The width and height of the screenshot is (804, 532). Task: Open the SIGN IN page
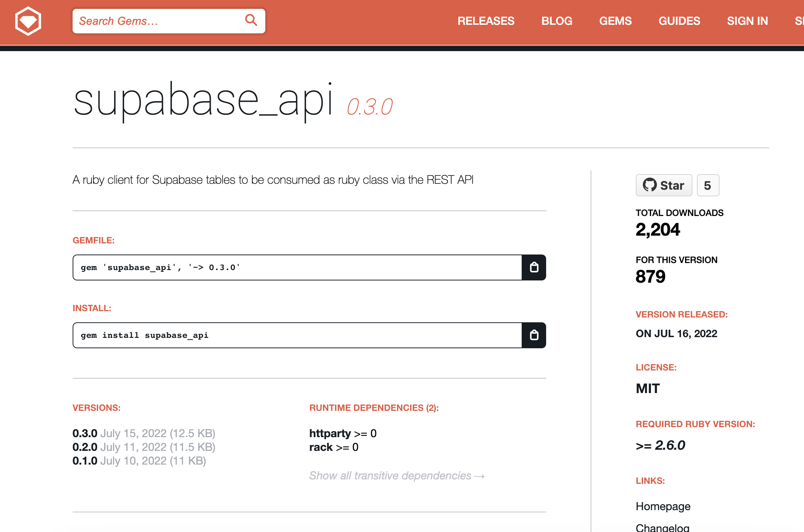pyautogui.click(x=747, y=21)
